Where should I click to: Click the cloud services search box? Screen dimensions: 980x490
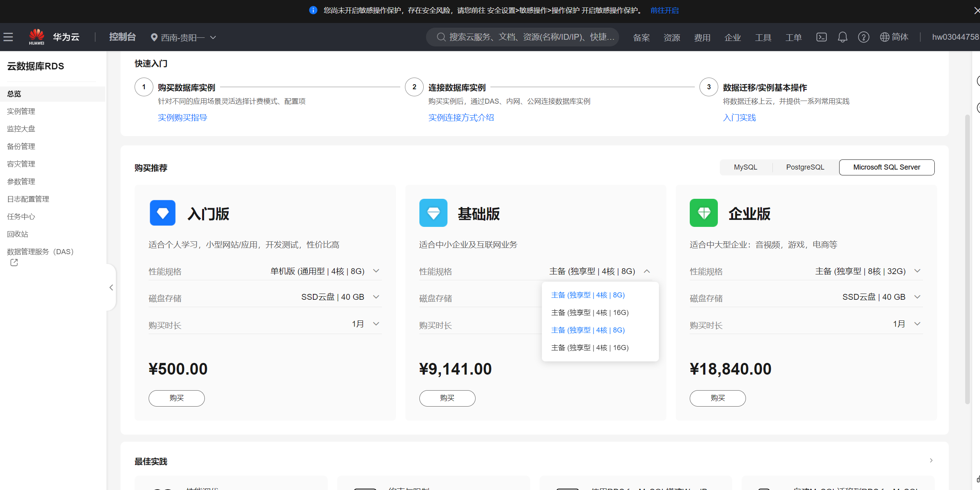pos(523,37)
